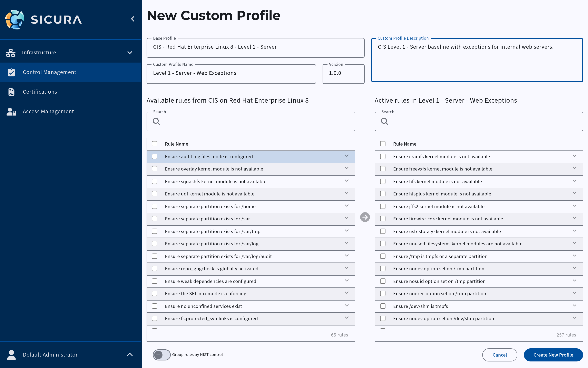588x368 pixels.
Task: Open Certifications
Action: pos(71,92)
